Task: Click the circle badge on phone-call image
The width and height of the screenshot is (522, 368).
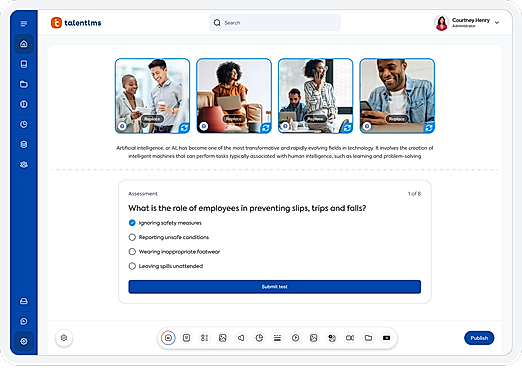Action: click(285, 126)
